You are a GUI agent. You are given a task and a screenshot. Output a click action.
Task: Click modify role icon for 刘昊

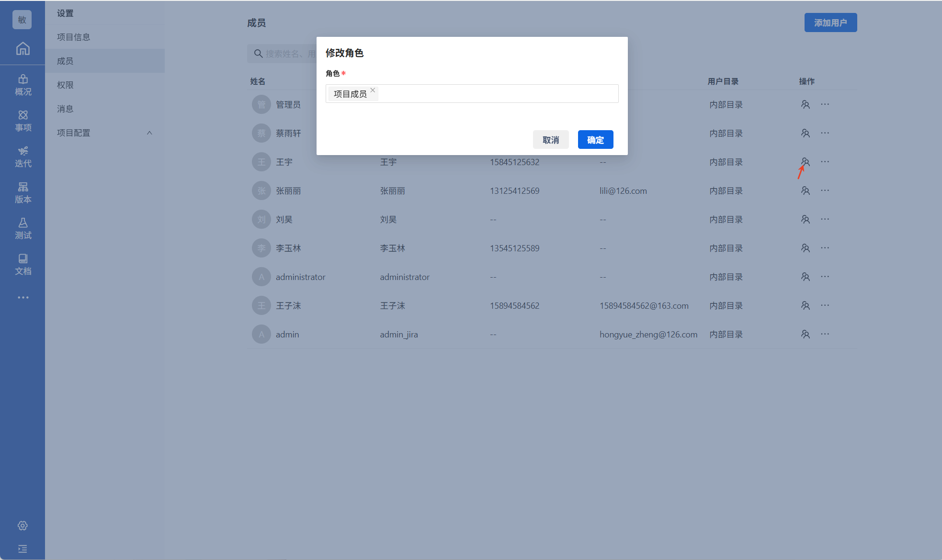tap(806, 219)
